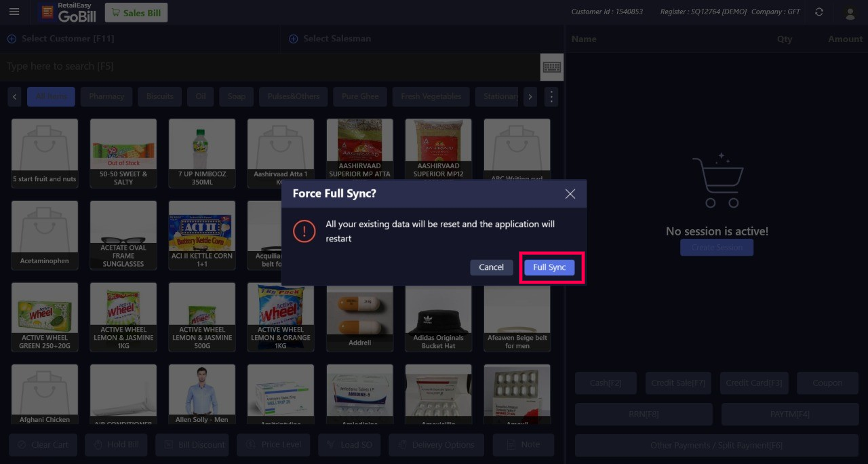Add Allen Solly - Men item

(202, 395)
